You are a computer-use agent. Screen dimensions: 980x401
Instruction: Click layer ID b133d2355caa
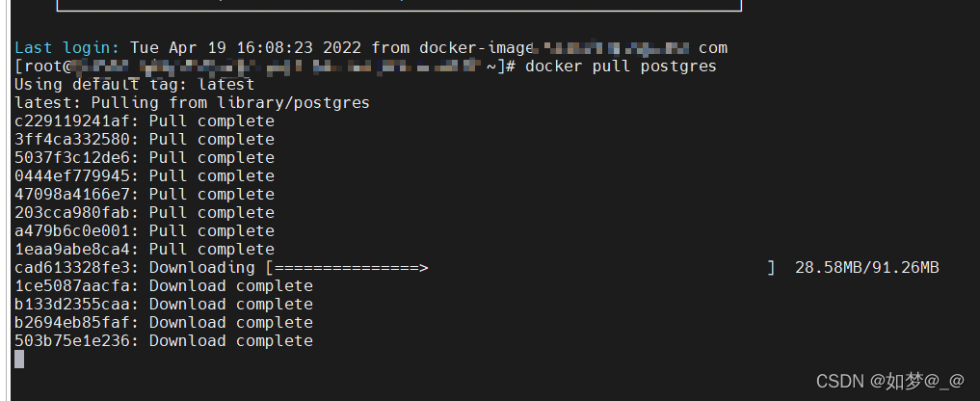tap(72, 305)
